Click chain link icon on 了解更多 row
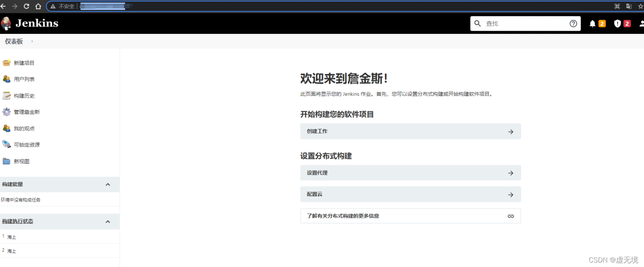The width and height of the screenshot is (644, 267). point(511,216)
